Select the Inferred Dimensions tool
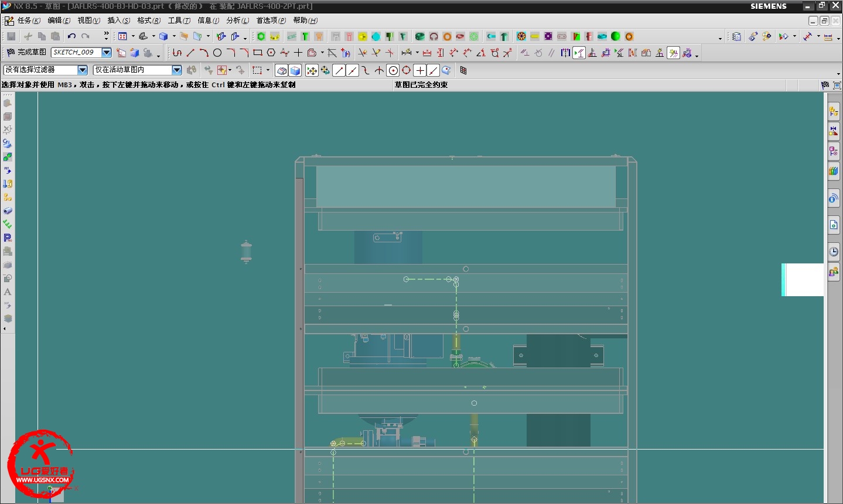This screenshot has width=843, height=504. (407, 53)
